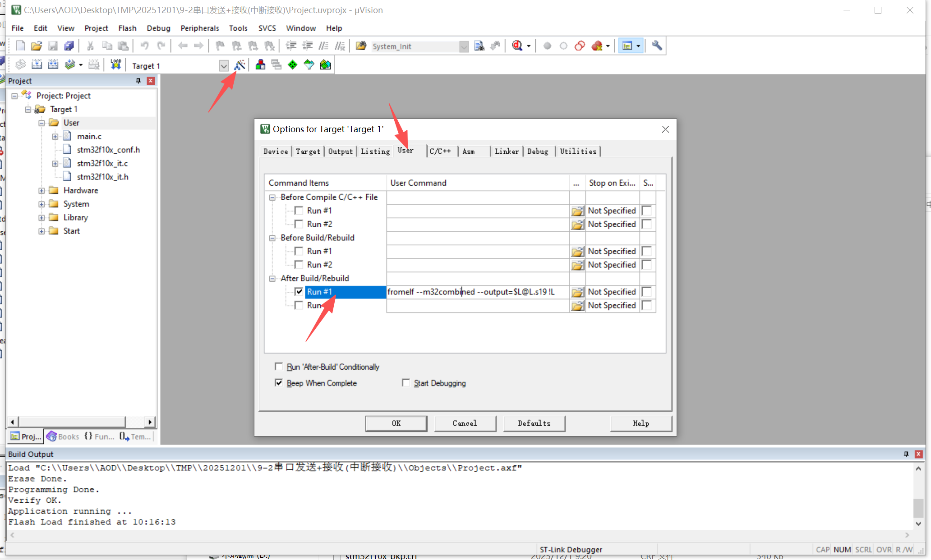Image resolution: width=931 pixels, height=560 pixels.
Task: Click the Open file folder icon
Action: (x=37, y=46)
